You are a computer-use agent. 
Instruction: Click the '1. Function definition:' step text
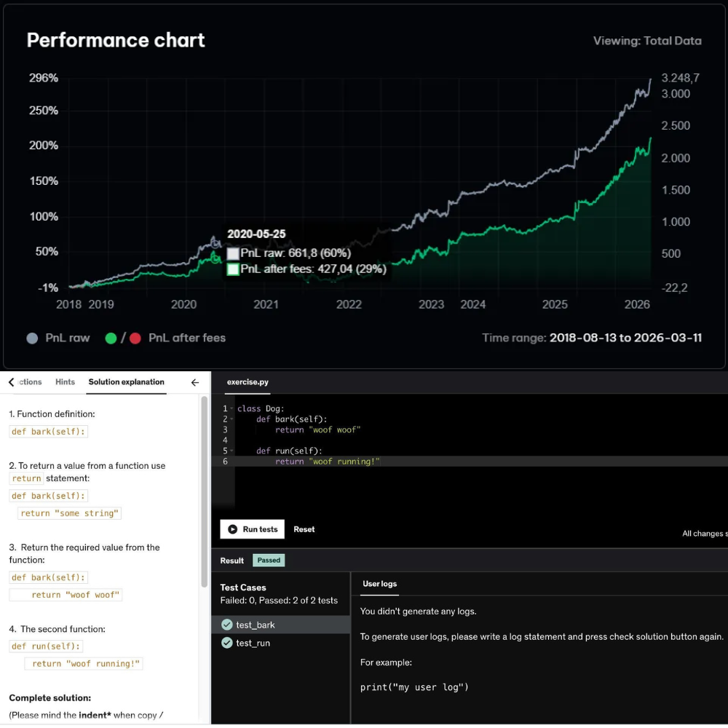click(52, 414)
